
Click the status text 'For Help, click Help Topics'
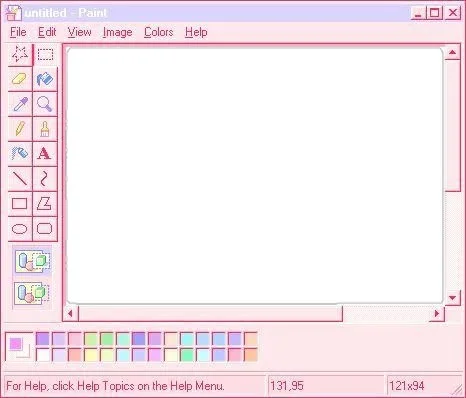click(x=115, y=386)
